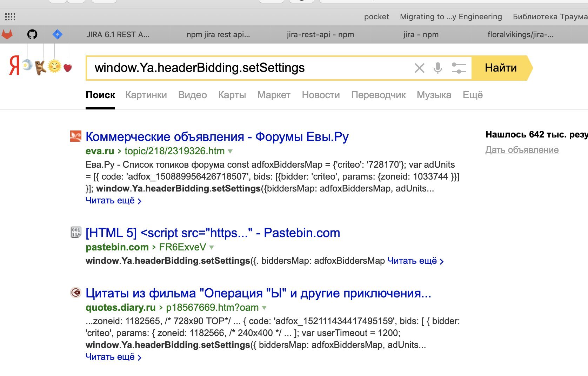The image size is (588, 376).
Task: Click the Yandex logo
Action: 14,66
